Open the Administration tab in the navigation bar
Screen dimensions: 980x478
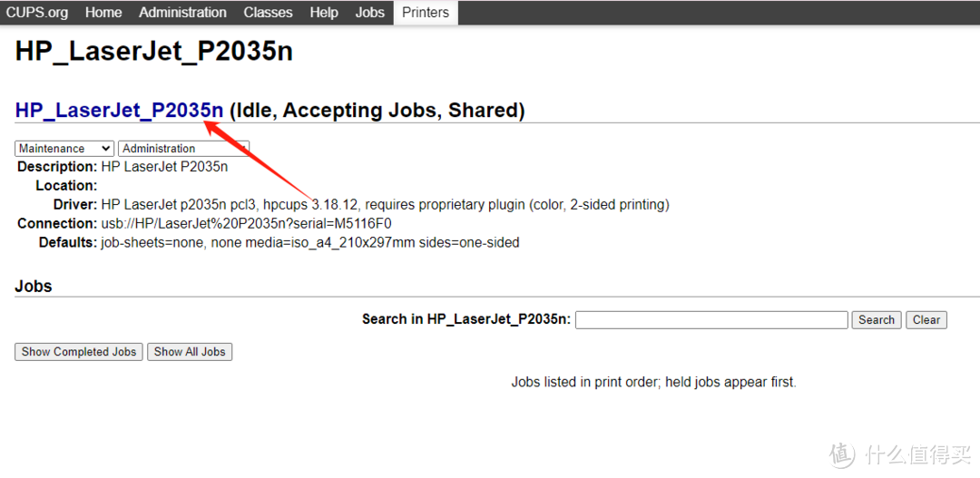pos(182,13)
